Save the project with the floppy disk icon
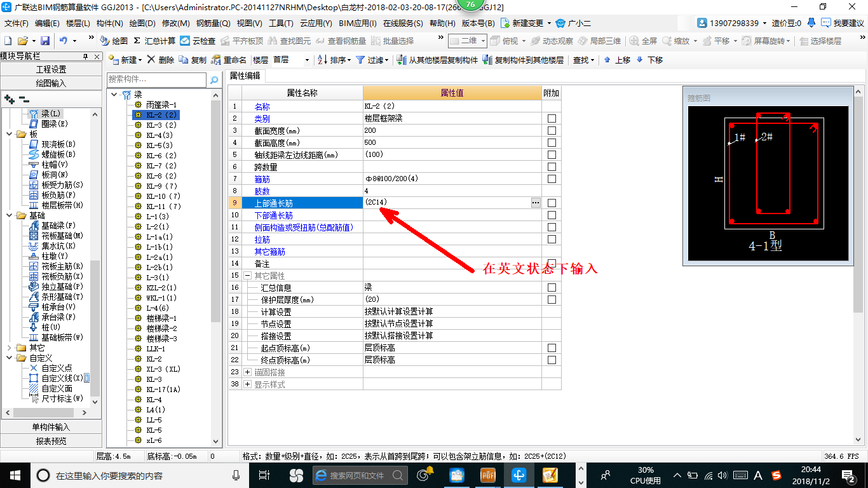This screenshot has height=488, width=868. click(x=45, y=41)
